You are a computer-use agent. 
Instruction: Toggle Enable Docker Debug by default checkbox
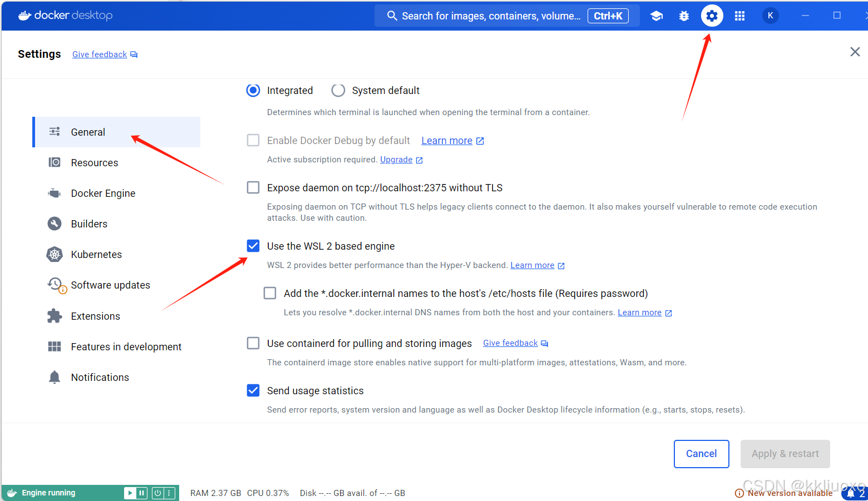[253, 140]
